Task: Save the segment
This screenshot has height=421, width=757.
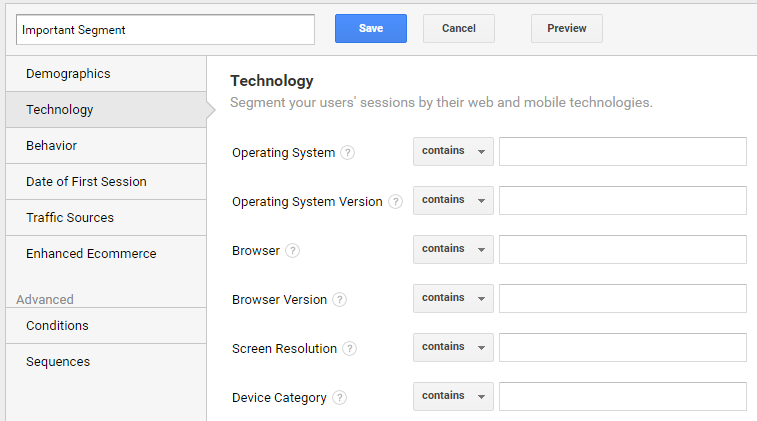Action: 371,28
